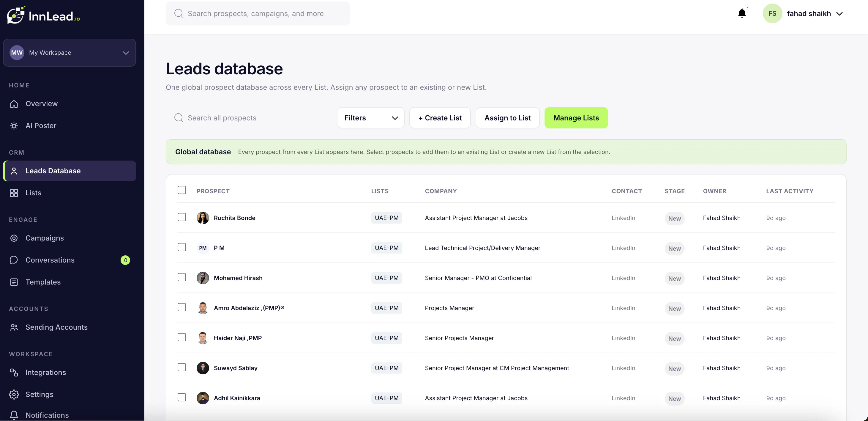Click the LAST ACTIVITY column header

point(790,191)
